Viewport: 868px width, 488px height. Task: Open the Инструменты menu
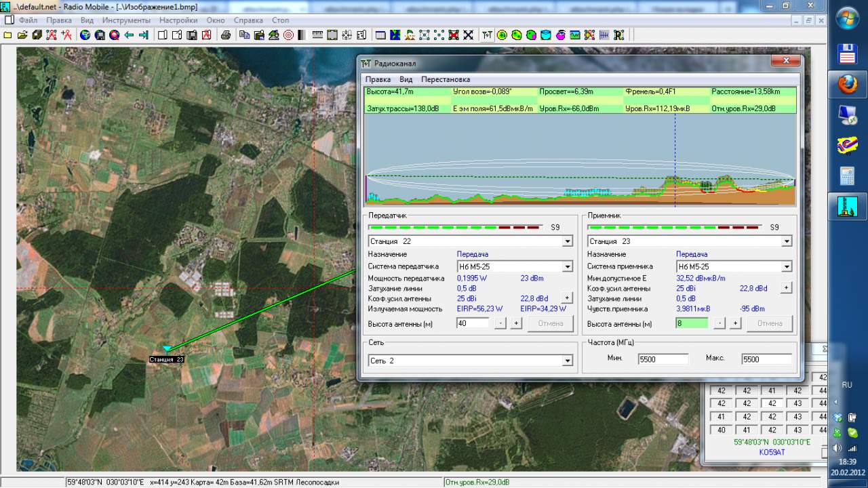pos(126,20)
